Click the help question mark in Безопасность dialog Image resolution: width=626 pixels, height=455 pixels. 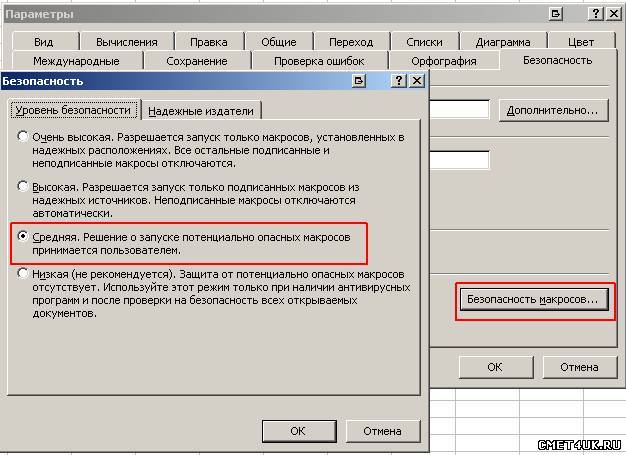pyautogui.click(x=399, y=80)
